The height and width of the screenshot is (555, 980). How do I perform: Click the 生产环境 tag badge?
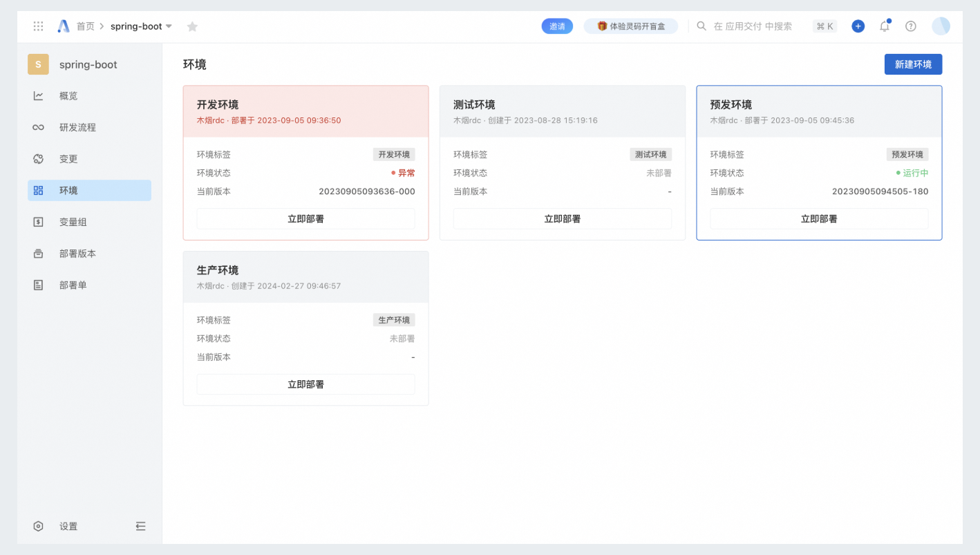tap(394, 320)
